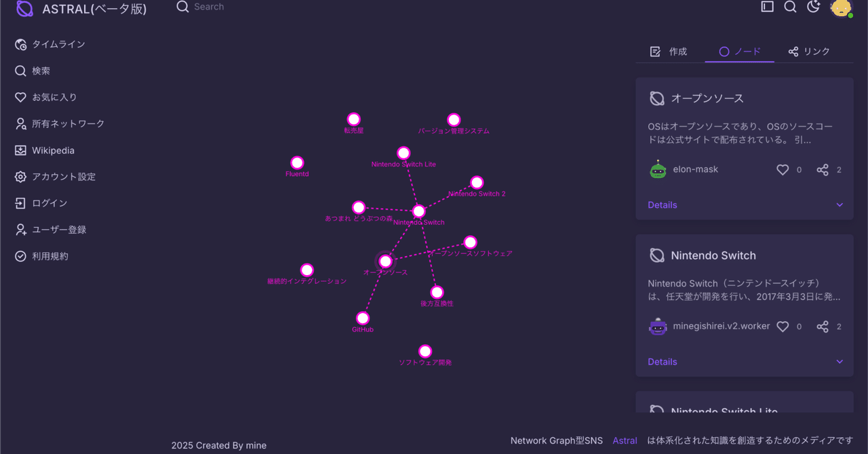The image size is (868, 454).
Task: Switch to the リンク tab
Action: tap(810, 51)
